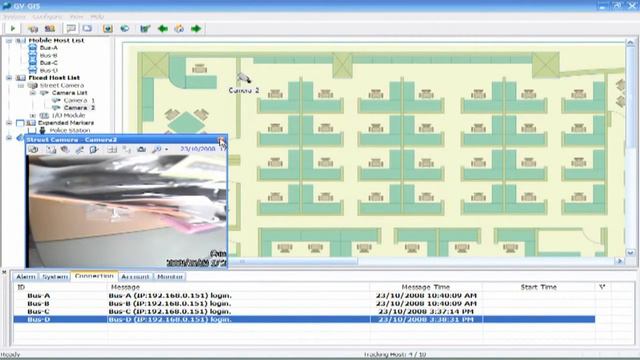640x360 pixels.
Task: Switch to the Account tab
Action: coord(135,277)
